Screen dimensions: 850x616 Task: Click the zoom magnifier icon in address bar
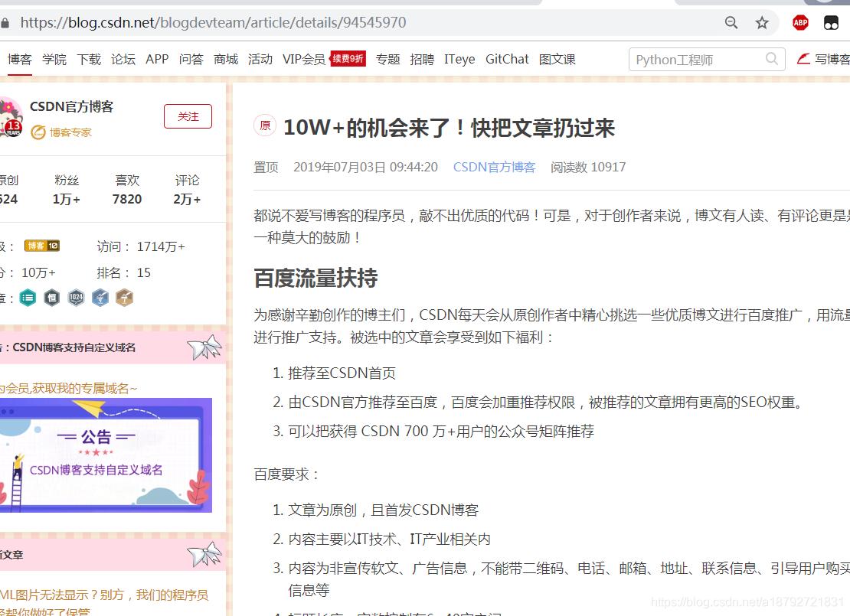click(x=731, y=23)
